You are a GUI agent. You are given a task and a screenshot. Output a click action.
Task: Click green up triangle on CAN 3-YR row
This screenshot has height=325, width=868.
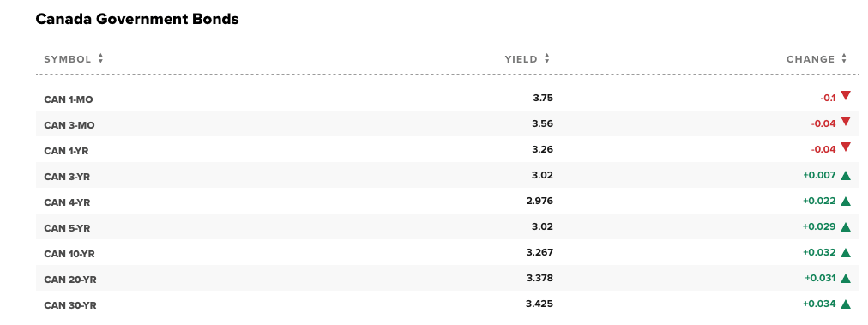coord(846,176)
